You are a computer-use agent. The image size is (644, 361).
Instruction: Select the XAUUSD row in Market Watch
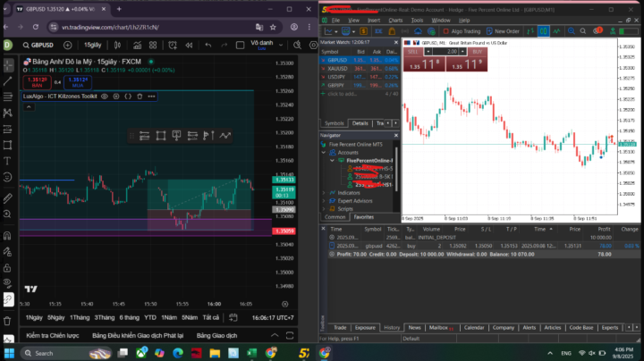point(360,69)
